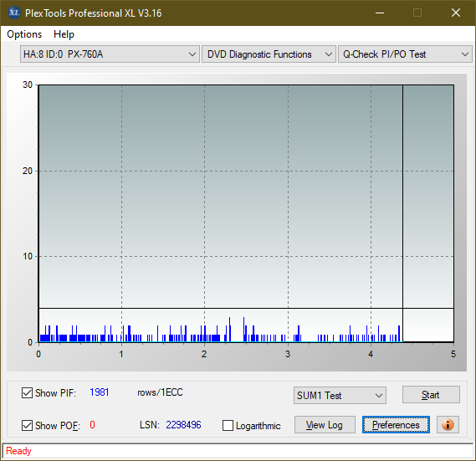476x461 pixels.
Task: Click the x-axis label 3
Action: (x=288, y=354)
